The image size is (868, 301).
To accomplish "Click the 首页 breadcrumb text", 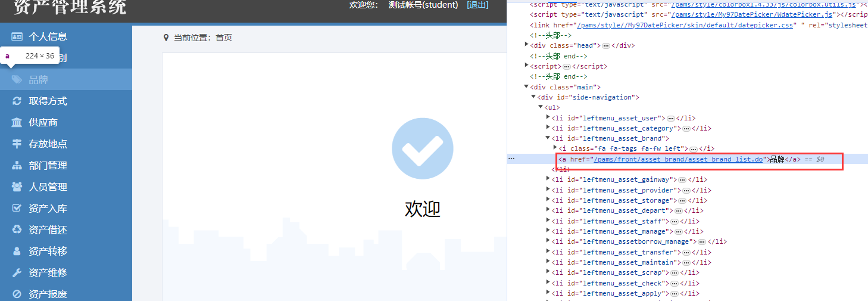I will (224, 38).
